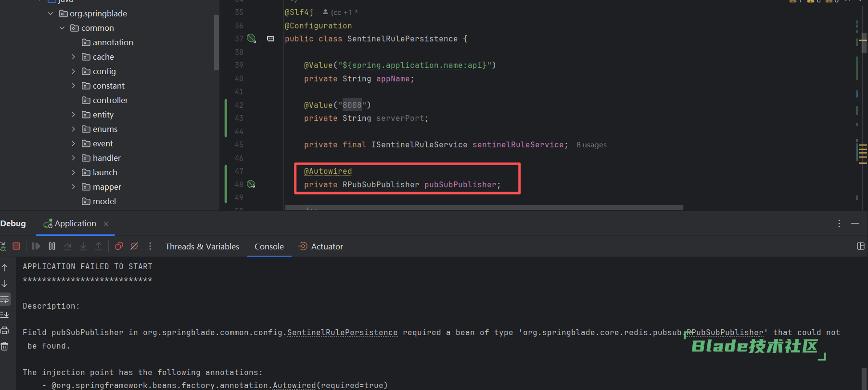The image size is (868, 390).
Task: Open SentinelRulePersistence link in console error
Action: click(x=342, y=333)
